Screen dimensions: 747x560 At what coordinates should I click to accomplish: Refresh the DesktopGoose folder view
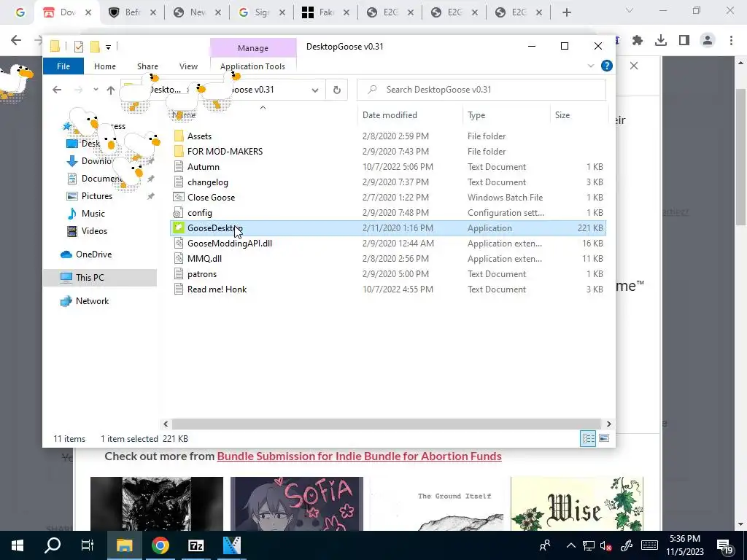pyautogui.click(x=337, y=90)
